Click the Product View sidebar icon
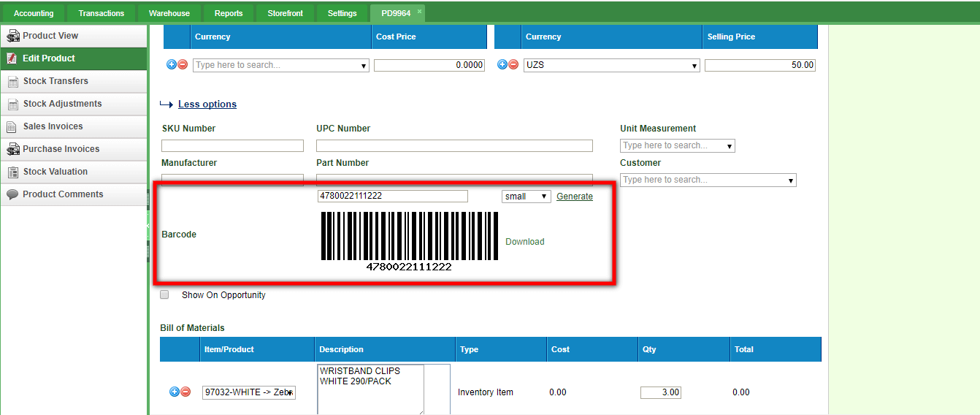 [x=12, y=36]
